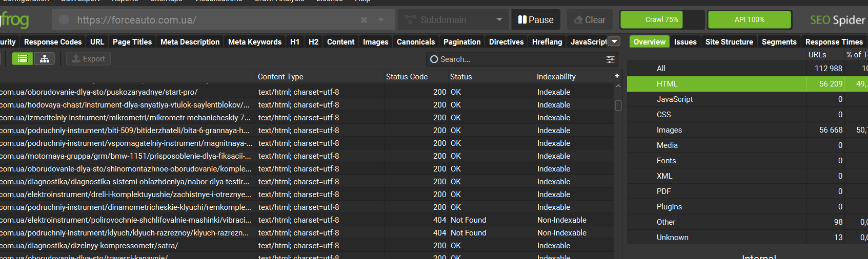Open the Response Codes tab
This screenshot has width=868, height=259.
pyautogui.click(x=53, y=42)
